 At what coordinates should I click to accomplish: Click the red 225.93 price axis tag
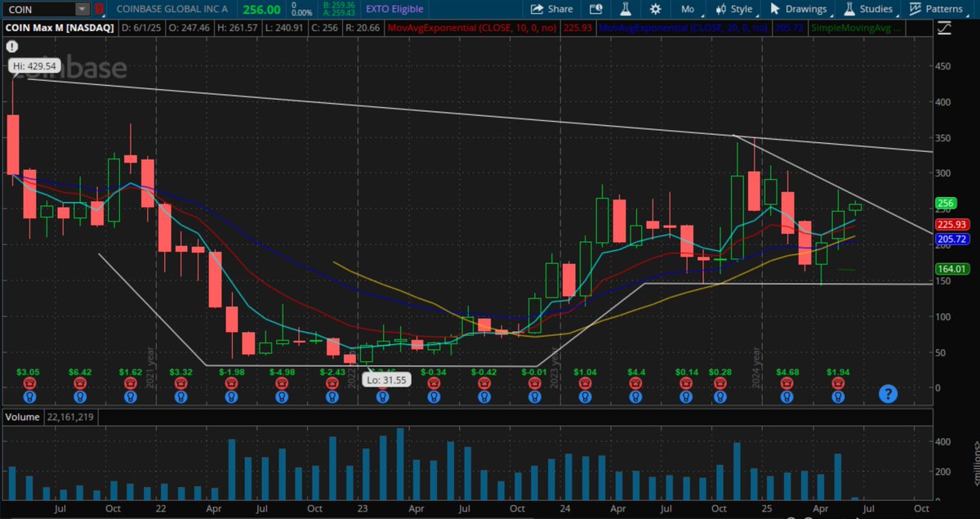[x=952, y=224]
